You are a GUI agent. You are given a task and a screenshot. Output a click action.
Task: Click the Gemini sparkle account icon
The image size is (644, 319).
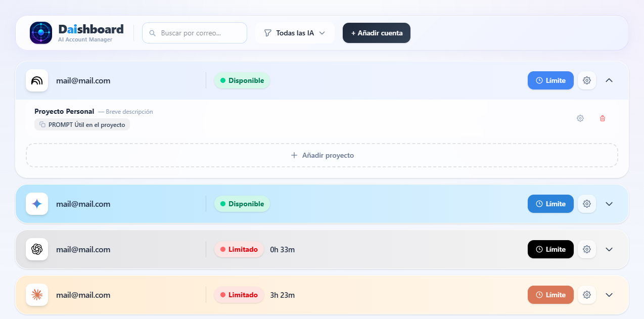pos(37,204)
